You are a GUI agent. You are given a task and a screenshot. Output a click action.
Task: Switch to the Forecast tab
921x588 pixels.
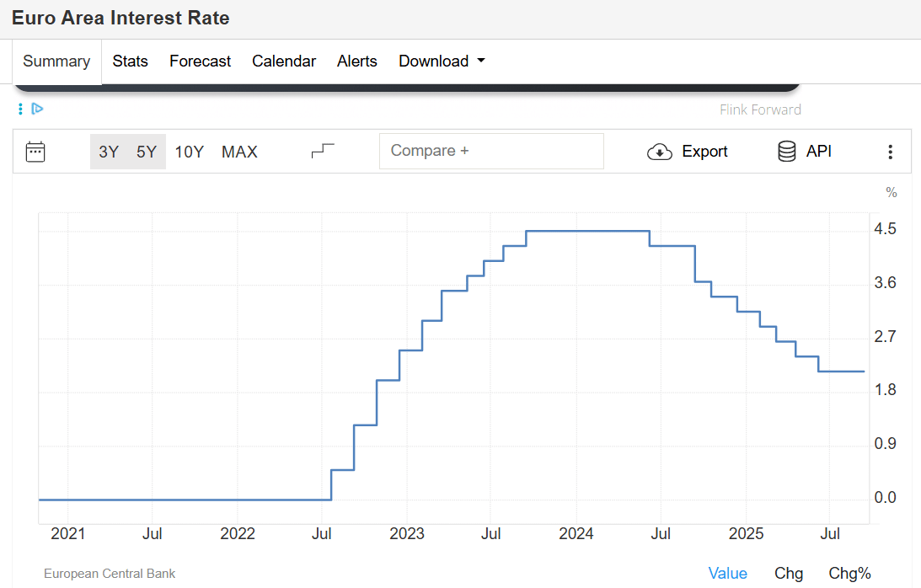(200, 61)
